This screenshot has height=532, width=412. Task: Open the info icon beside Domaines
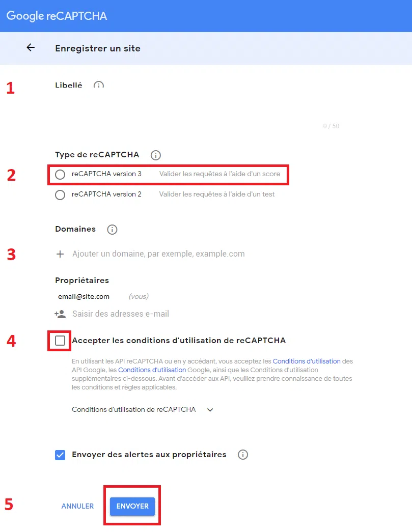pos(112,230)
